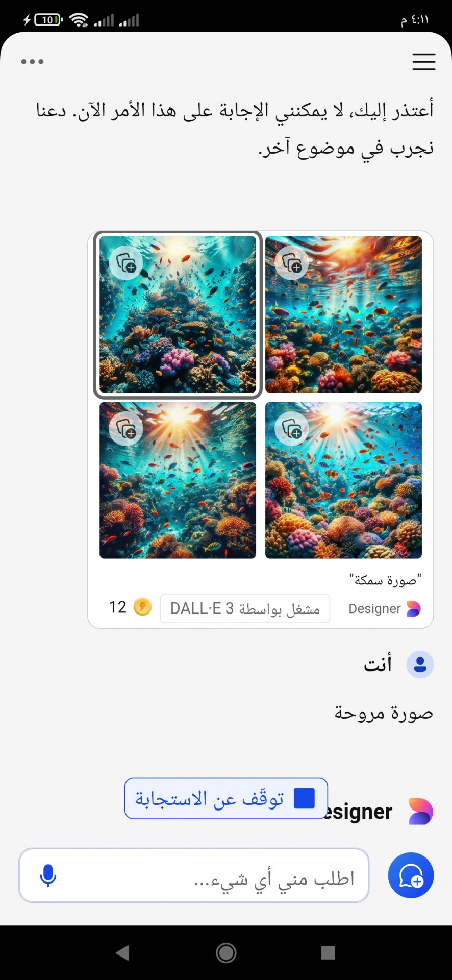The width and height of the screenshot is (452, 980).
Task: Copy overlay icon on top-left coral image
Action: (126, 263)
